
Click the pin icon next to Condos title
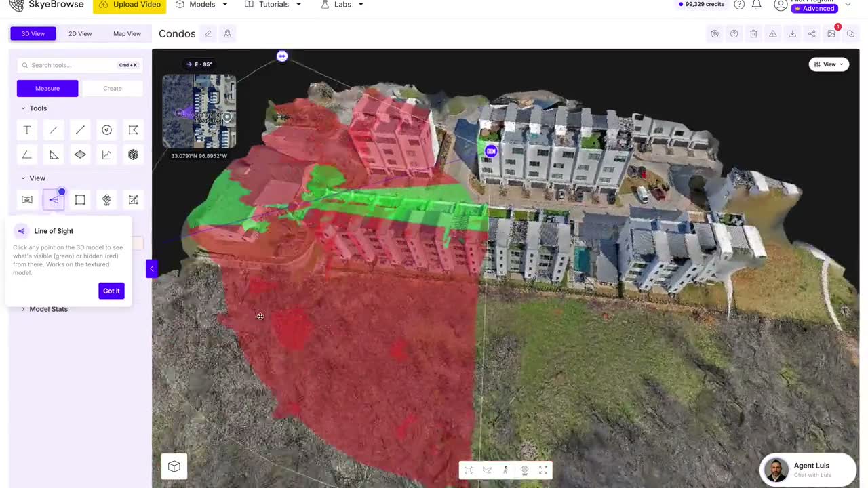coord(227,34)
